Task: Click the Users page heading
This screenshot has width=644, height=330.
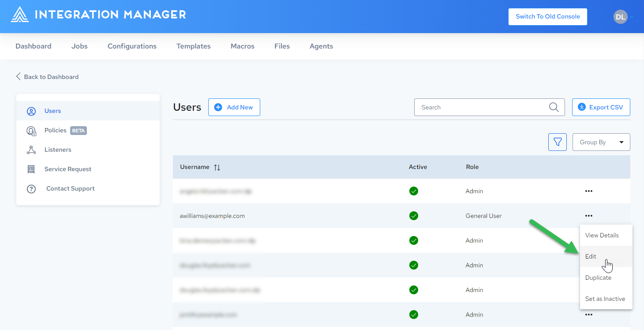Action: tap(187, 107)
